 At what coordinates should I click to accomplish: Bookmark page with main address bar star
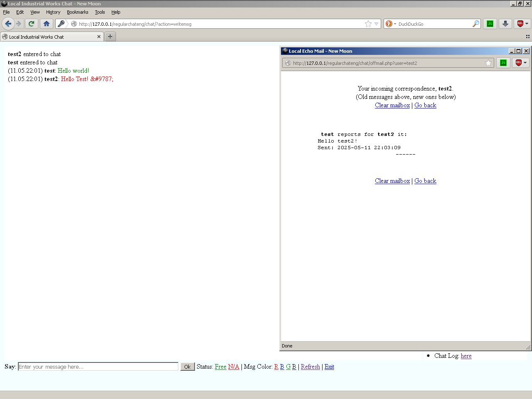point(368,24)
